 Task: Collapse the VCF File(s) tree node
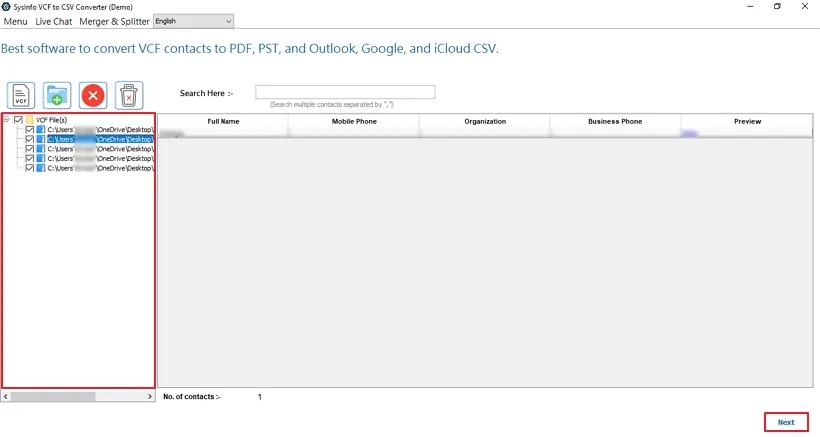(6, 120)
